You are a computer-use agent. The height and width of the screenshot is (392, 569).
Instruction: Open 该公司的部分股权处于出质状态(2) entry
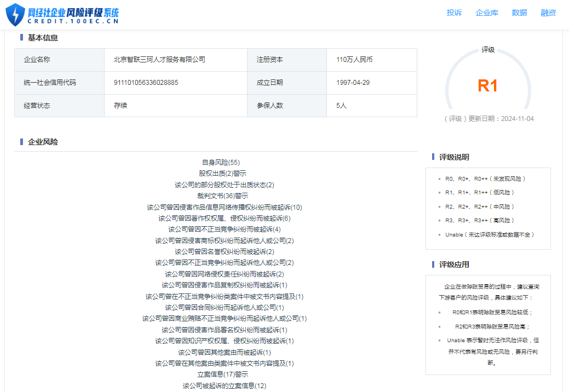[x=225, y=185]
